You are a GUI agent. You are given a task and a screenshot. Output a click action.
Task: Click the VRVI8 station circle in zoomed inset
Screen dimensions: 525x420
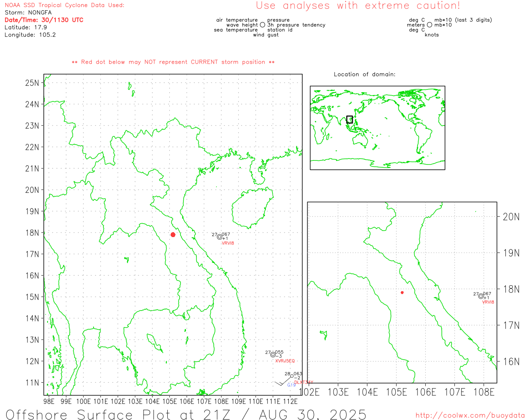[481, 296]
